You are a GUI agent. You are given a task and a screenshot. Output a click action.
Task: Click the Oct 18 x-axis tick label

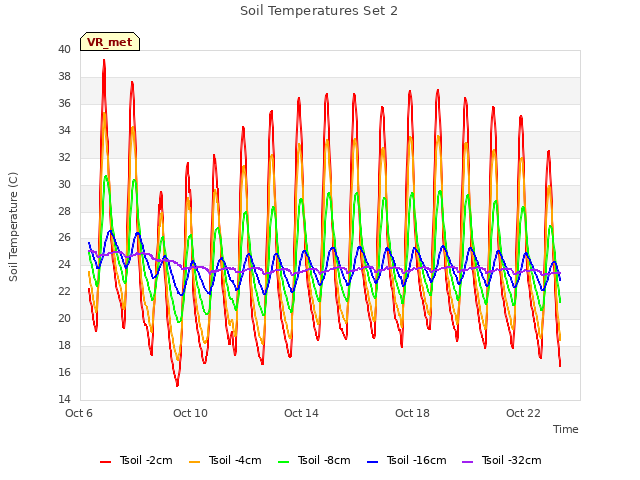(x=412, y=413)
